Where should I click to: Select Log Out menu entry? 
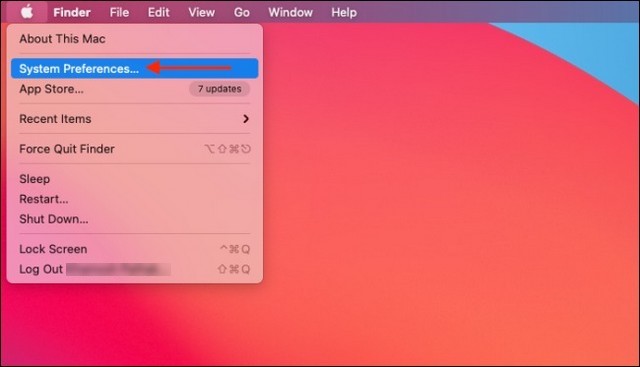point(134,269)
